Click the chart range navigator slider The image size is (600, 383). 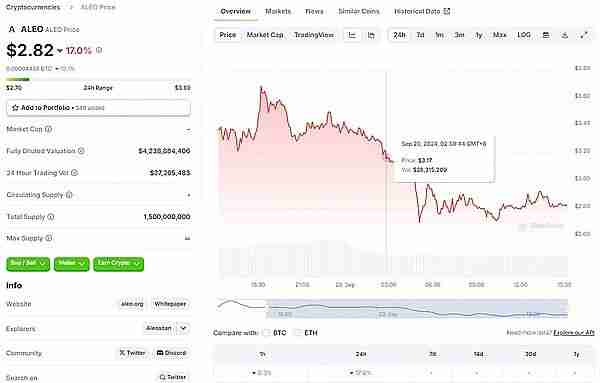tap(417, 309)
